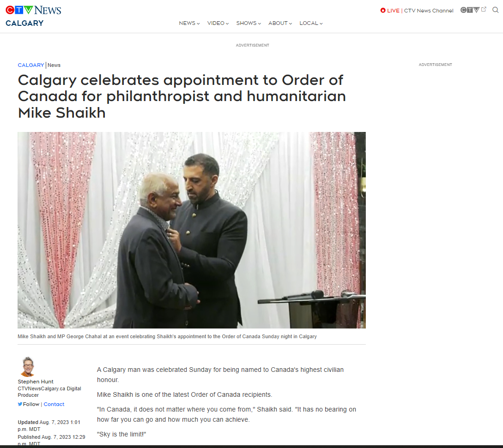Click the CALGARY section heading link
503x448 pixels.
[24, 24]
